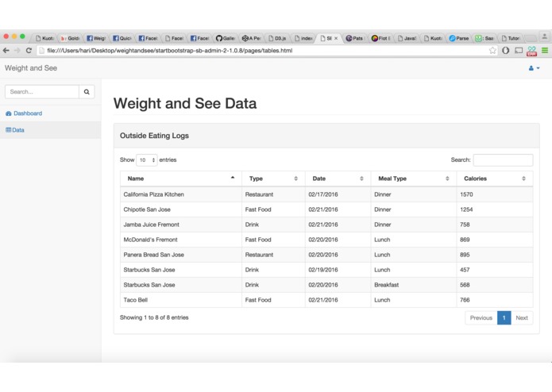The image size is (552, 392).
Task: Click the sidebar Search input field
Action: (x=42, y=92)
